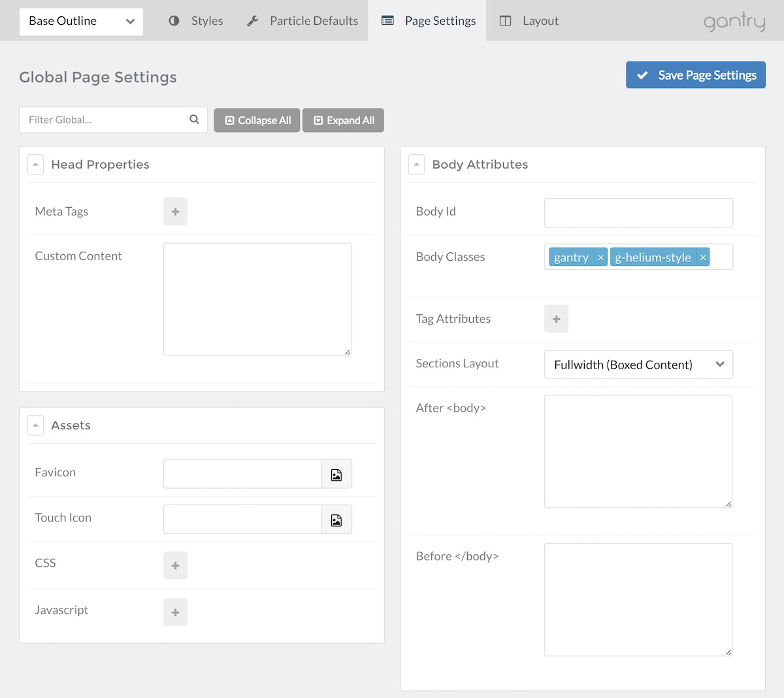The height and width of the screenshot is (698, 784).
Task: Open the Favicon image picker
Action: coord(336,474)
